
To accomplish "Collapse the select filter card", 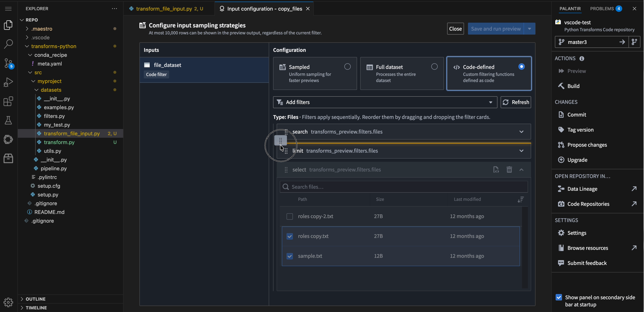I will coord(522,170).
